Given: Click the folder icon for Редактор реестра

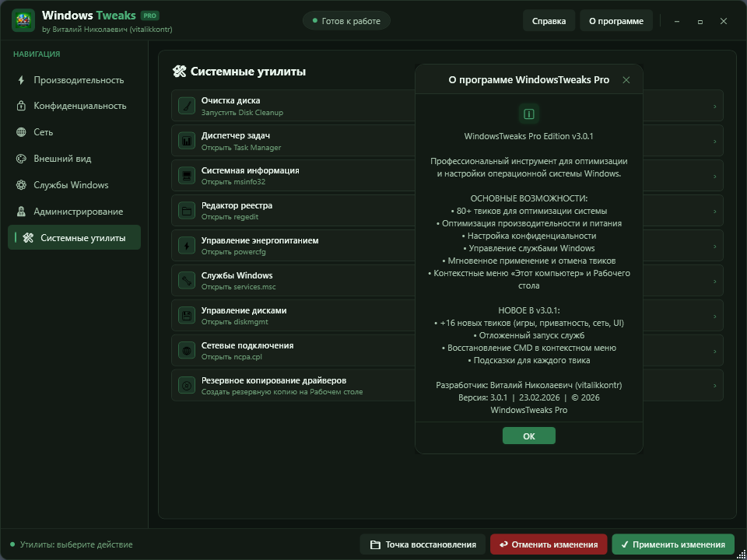Looking at the screenshot, I should (187, 211).
